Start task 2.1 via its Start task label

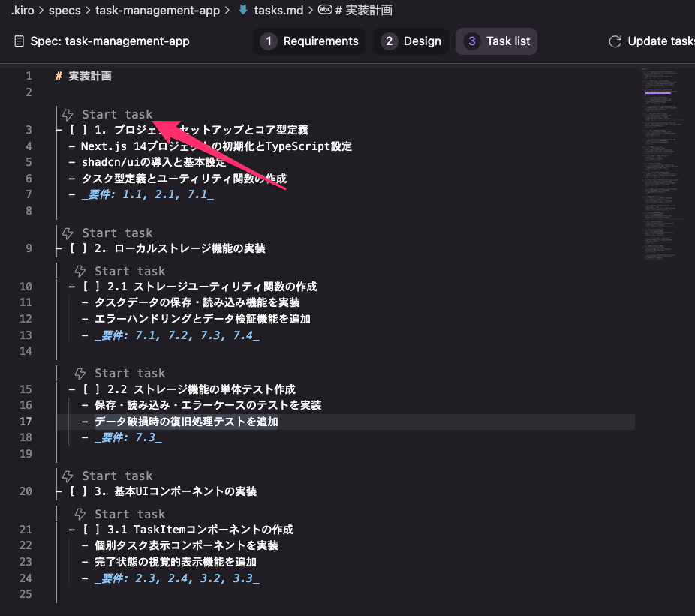[x=130, y=271]
